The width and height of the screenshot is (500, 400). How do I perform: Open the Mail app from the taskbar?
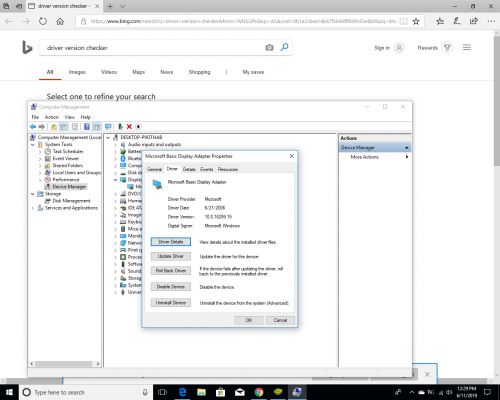click(x=240, y=392)
